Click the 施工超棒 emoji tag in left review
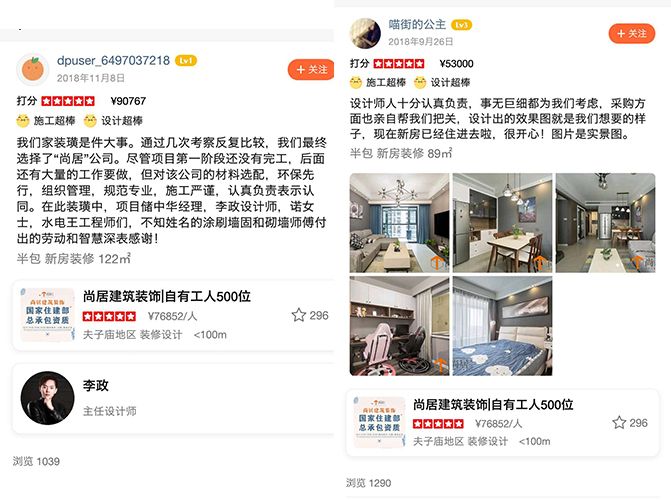This screenshot has width=671, height=500. coord(46,121)
